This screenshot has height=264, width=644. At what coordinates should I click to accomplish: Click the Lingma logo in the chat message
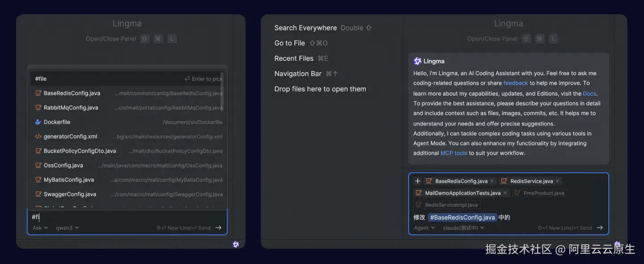tap(418, 61)
